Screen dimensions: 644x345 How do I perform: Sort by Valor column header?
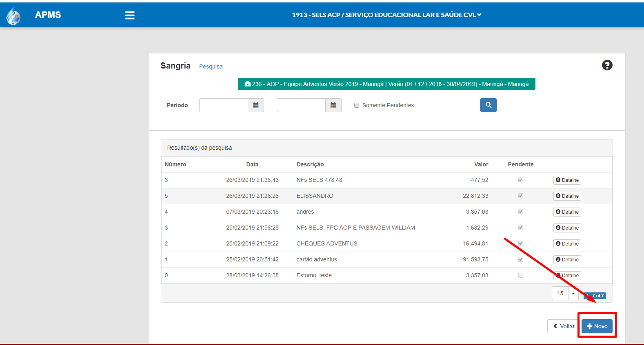(481, 164)
